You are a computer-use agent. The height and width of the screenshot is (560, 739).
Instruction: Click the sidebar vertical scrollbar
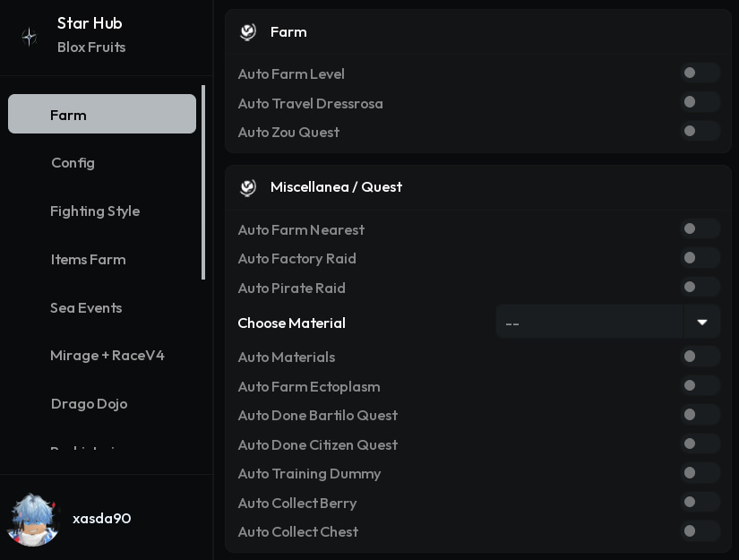coord(203,183)
